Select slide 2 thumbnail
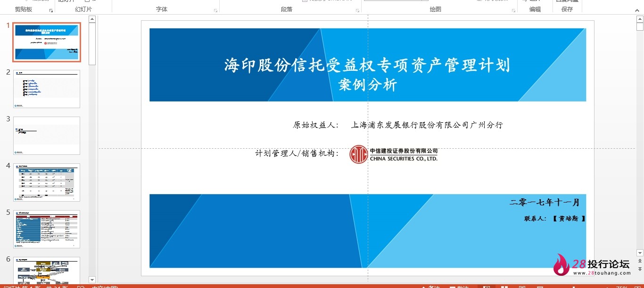This screenshot has width=644, height=288. pos(47,89)
